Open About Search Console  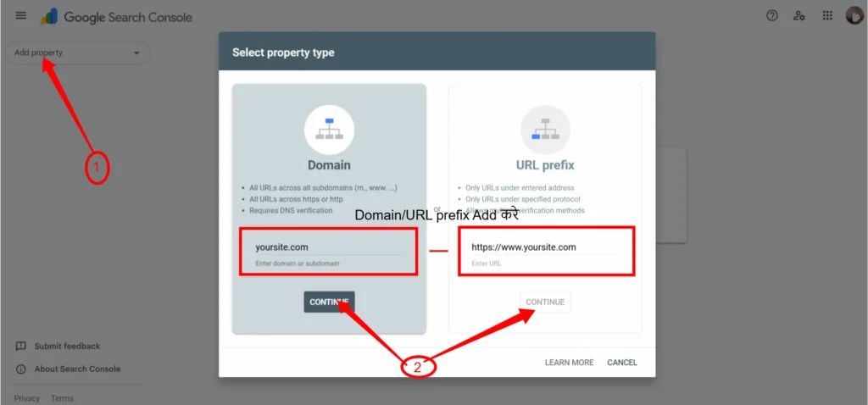click(x=77, y=369)
